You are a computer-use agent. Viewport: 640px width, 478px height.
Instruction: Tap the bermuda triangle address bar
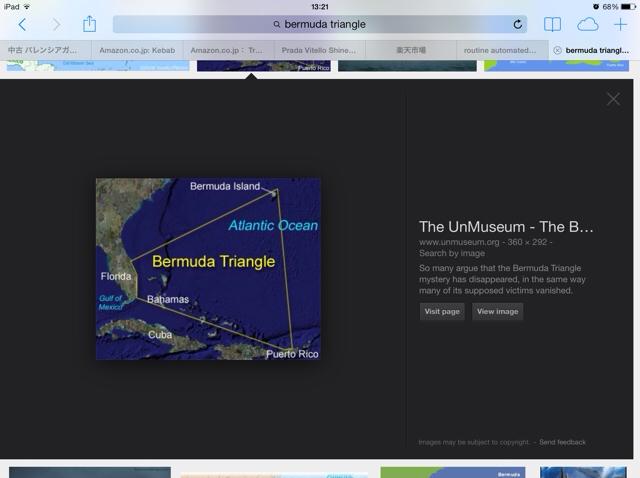[x=320, y=24]
